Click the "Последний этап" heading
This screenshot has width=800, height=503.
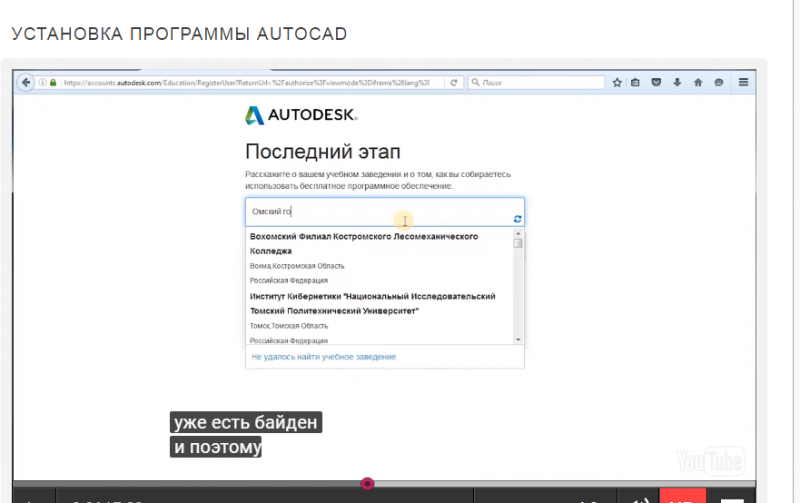click(x=323, y=152)
